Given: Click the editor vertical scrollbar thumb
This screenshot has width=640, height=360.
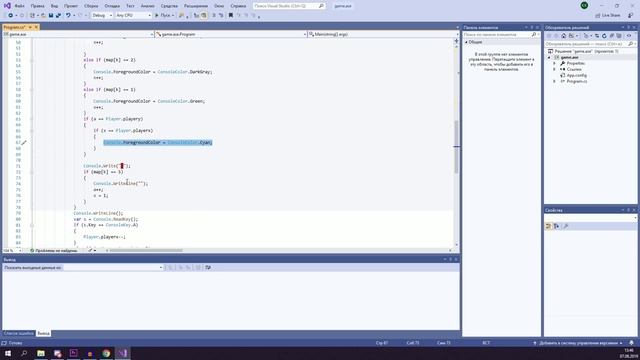Looking at the screenshot, I should pyautogui.click(x=456, y=146).
